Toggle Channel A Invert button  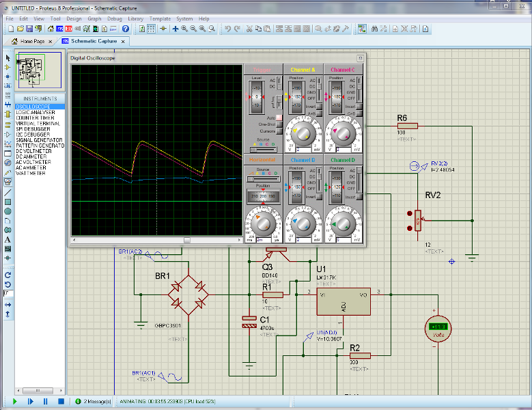[319, 107]
